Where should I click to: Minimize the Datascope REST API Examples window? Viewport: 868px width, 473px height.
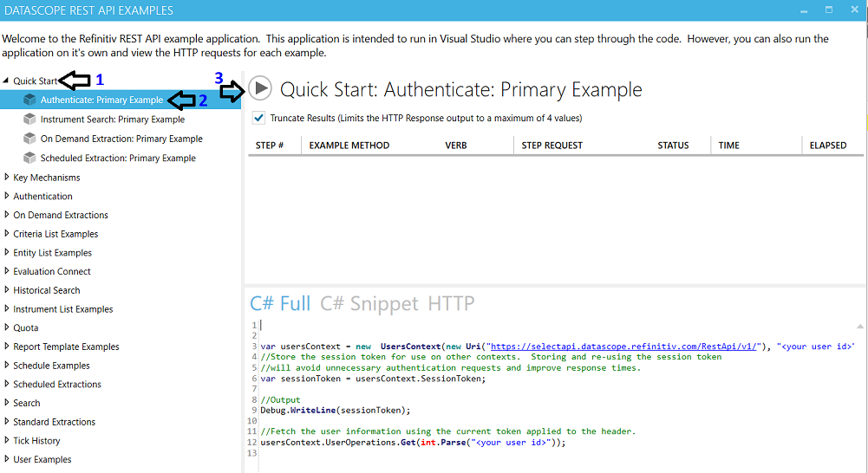(x=804, y=10)
